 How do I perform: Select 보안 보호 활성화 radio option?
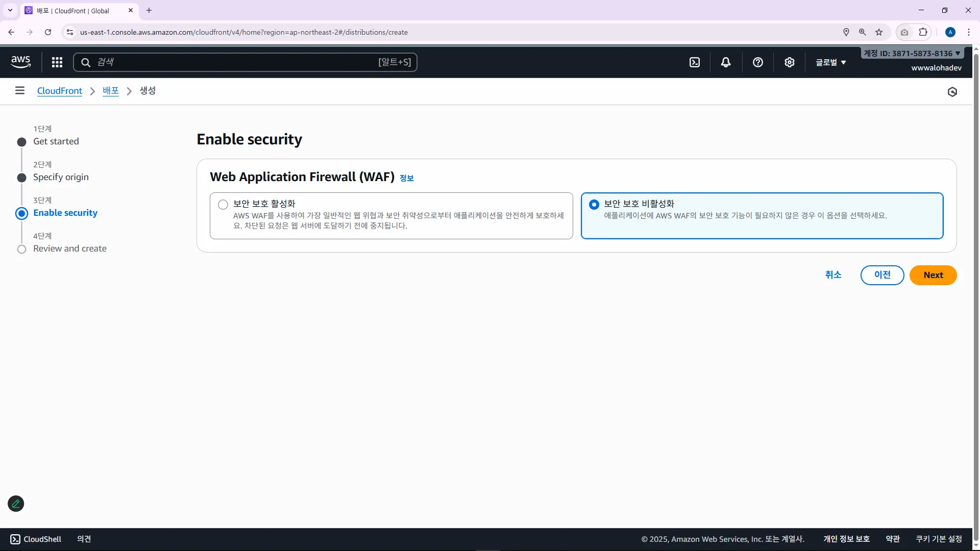point(223,205)
